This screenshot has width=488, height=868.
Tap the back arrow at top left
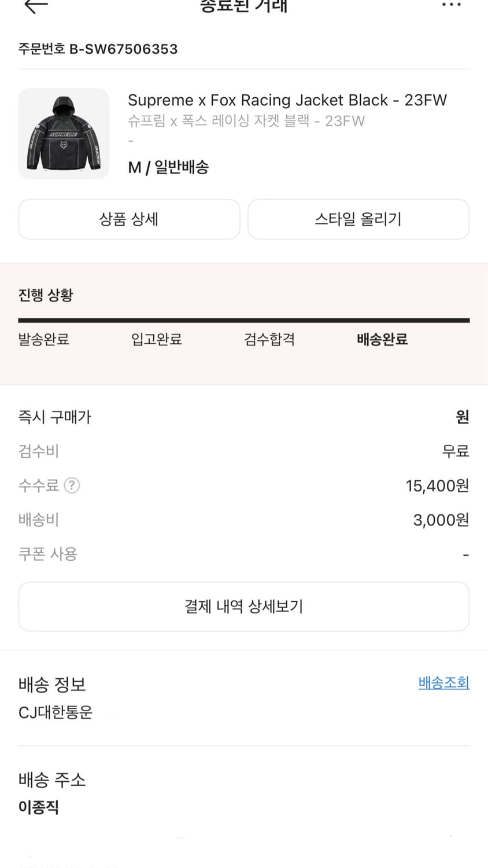pos(36,6)
